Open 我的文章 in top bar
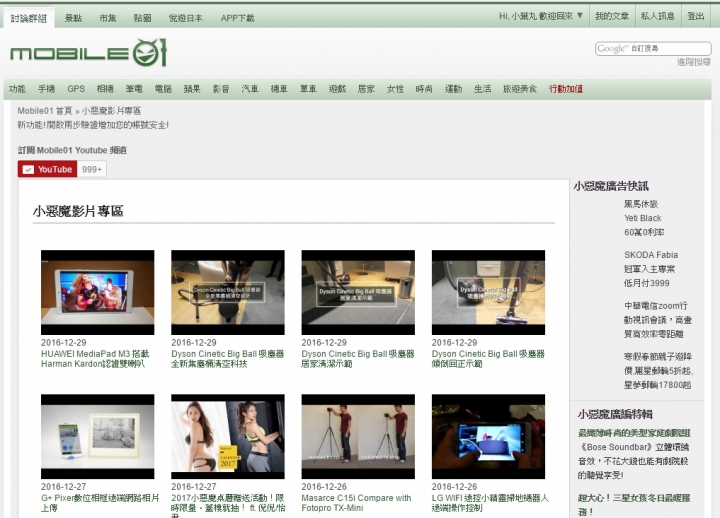The width and height of the screenshot is (720, 518). [x=612, y=16]
